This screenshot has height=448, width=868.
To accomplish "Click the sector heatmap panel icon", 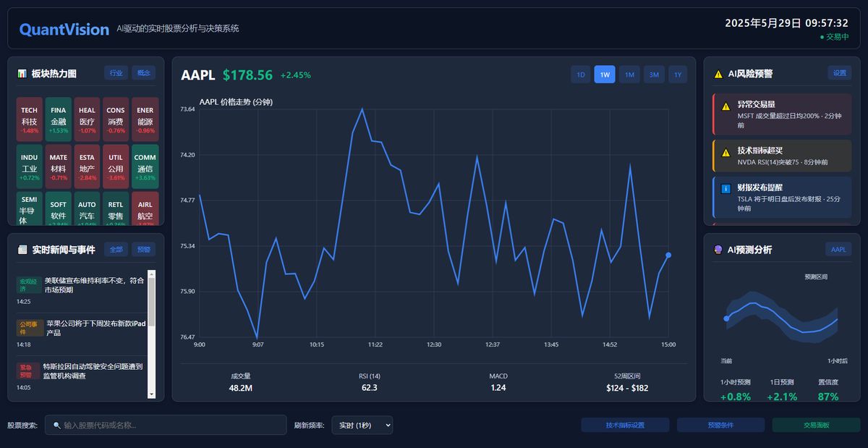I will (22, 72).
